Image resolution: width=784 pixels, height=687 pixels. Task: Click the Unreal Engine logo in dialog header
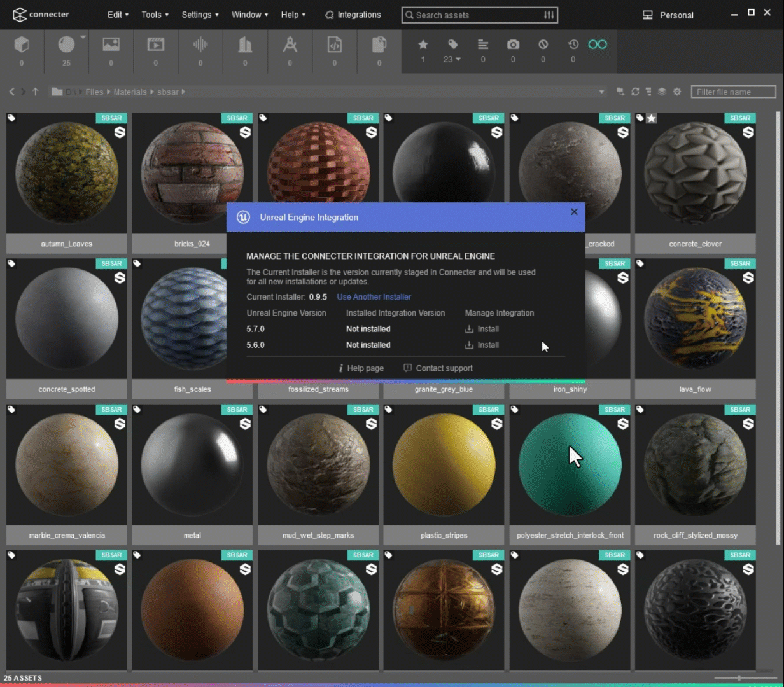coord(243,217)
